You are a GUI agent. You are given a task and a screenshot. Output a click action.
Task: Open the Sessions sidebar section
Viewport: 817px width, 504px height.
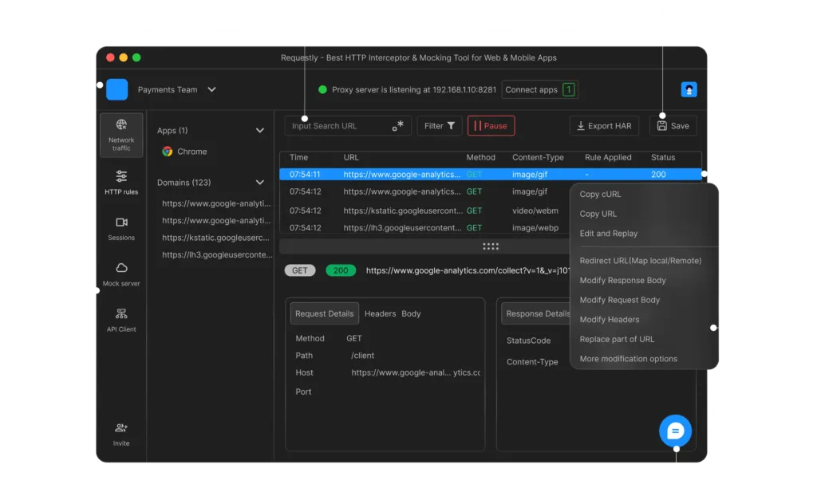point(121,229)
